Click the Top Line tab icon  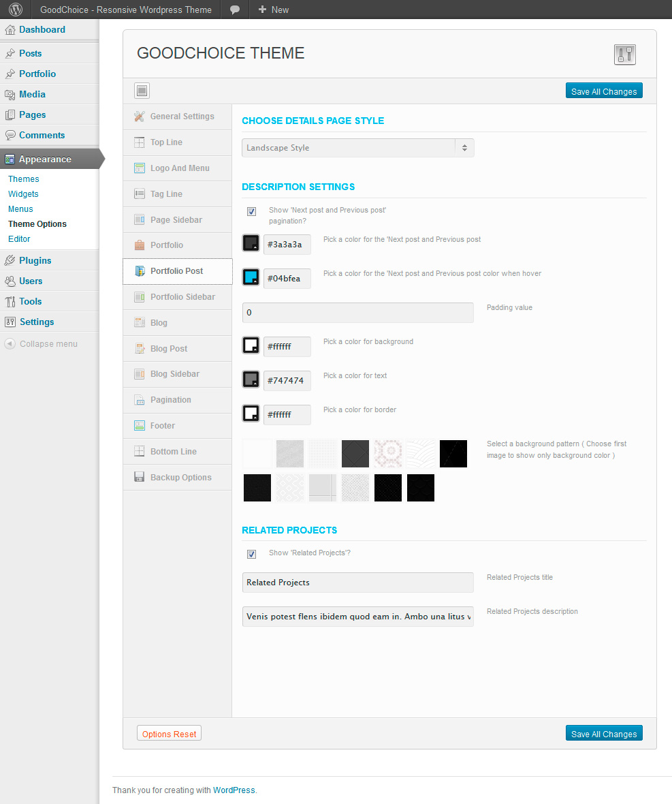[x=140, y=142]
